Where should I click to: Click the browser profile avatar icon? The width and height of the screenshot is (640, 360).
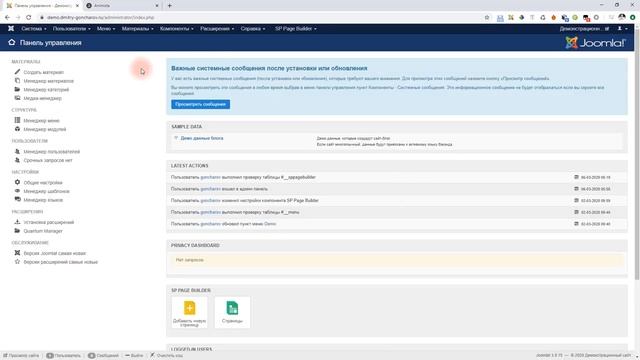(x=622, y=18)
